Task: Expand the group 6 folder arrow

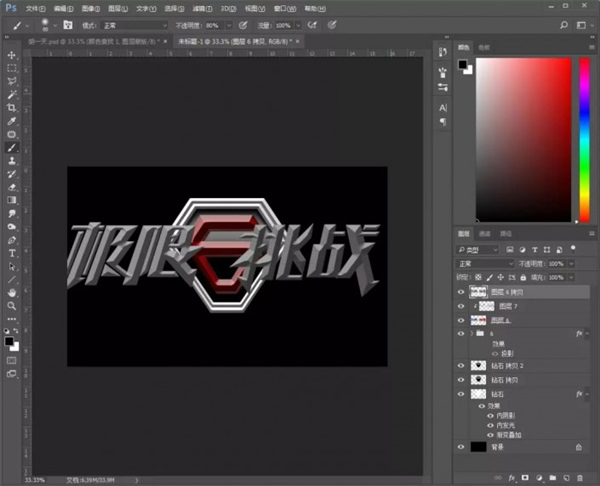Action: pos(471,333)
